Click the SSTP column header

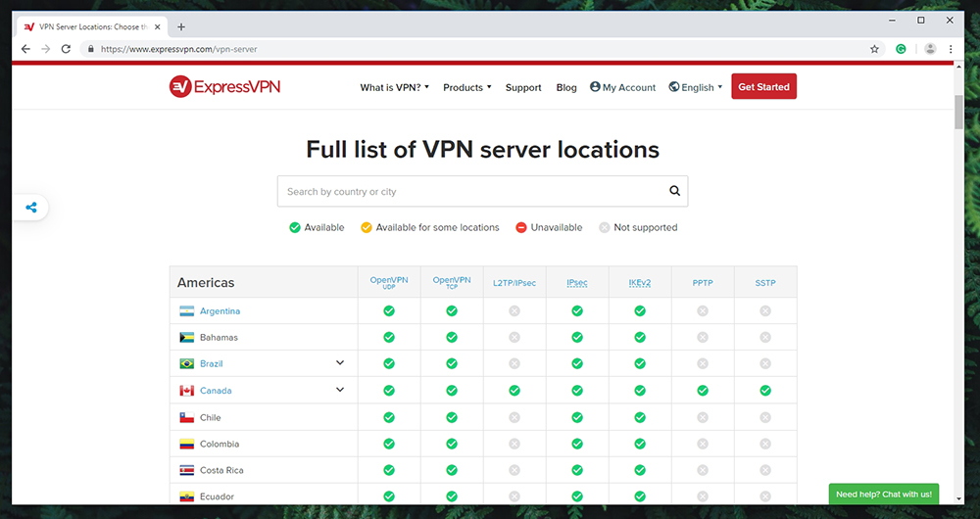pyautogui.click(x=765, y=283)
